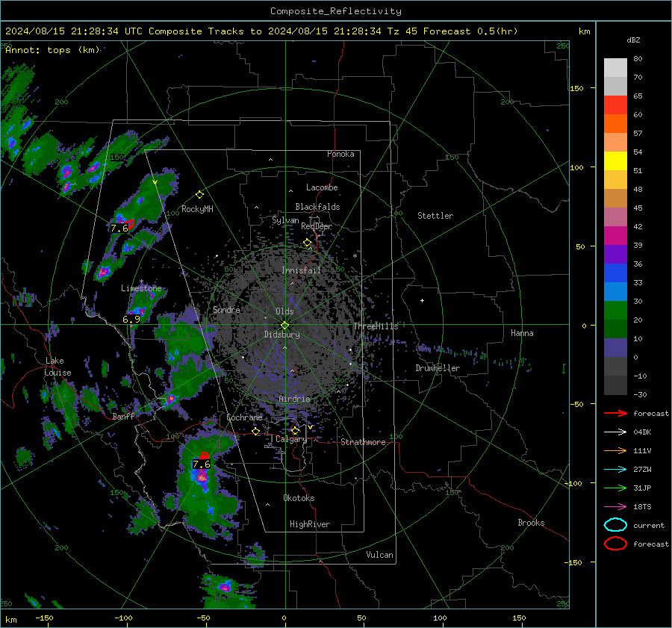The height and width of the screenshot is (628, 672).
Task: Click the 6.9 storm top annotation
Action: pos(131,320)
